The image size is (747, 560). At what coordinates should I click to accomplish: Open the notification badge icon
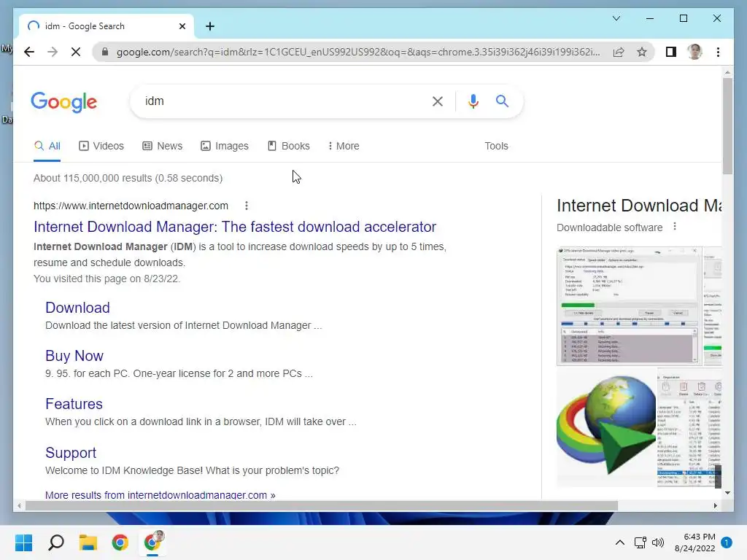(727, 542)
